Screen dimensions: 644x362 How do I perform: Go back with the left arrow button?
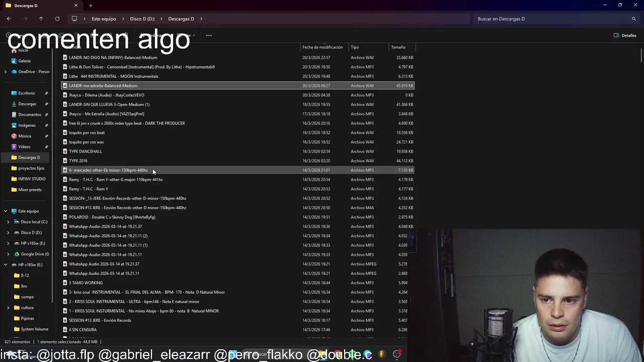9,19
